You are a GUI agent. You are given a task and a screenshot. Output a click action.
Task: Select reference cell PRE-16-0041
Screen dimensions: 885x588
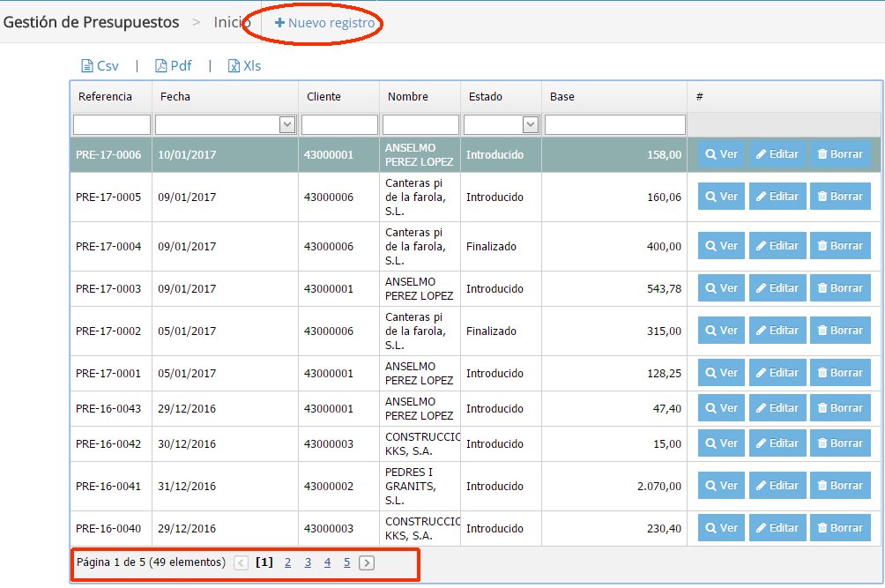pos(108,486)
